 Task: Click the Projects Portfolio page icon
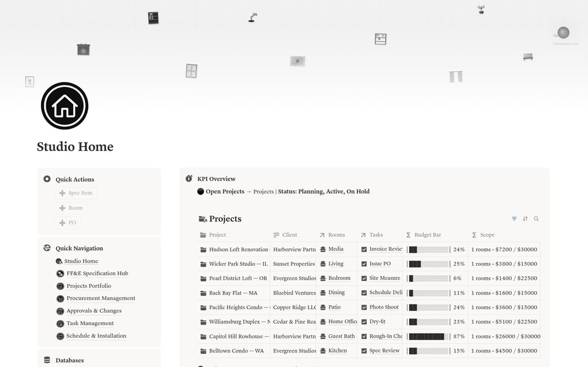(x=60, y=286)
